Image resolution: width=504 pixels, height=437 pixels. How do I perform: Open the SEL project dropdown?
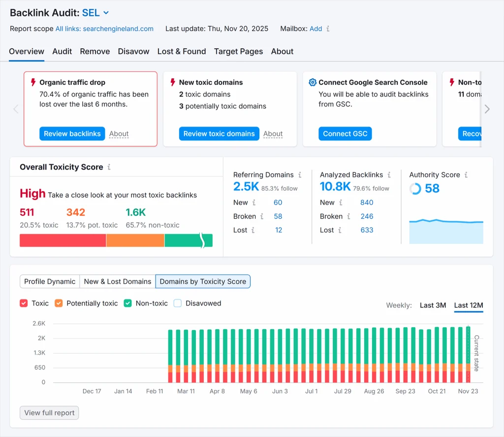pos(106,13)
